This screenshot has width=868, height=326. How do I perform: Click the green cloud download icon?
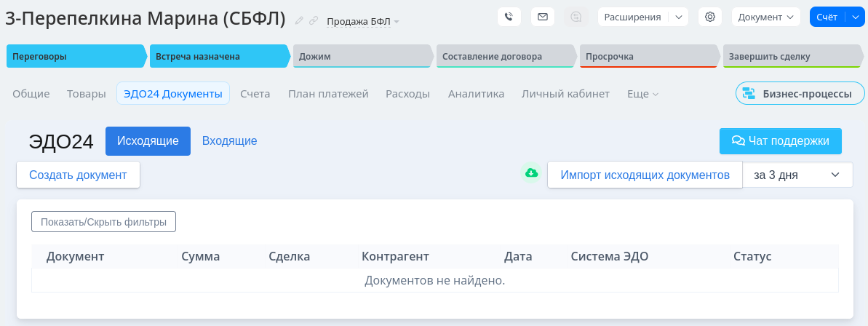pyautogui.click(x=532, y=172)
